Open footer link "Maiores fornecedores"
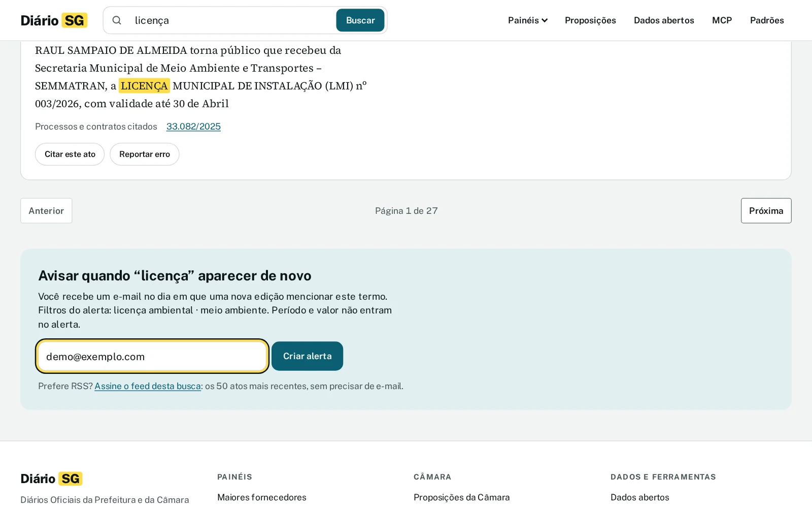812x508 pixels. click(262, 497)
